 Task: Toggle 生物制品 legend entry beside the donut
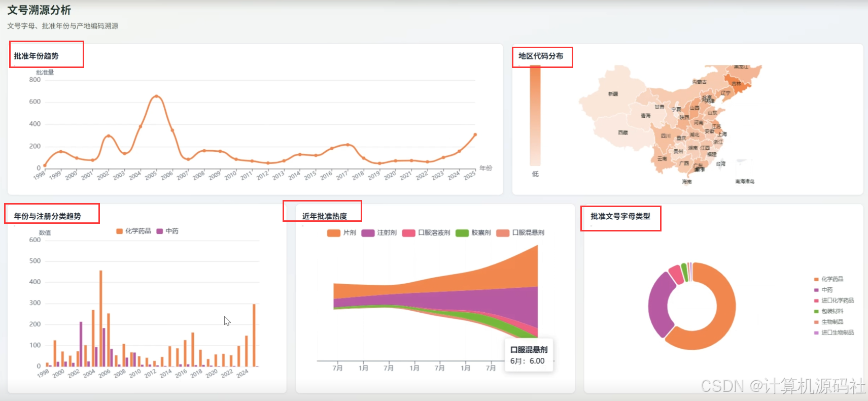click(828, 322)
